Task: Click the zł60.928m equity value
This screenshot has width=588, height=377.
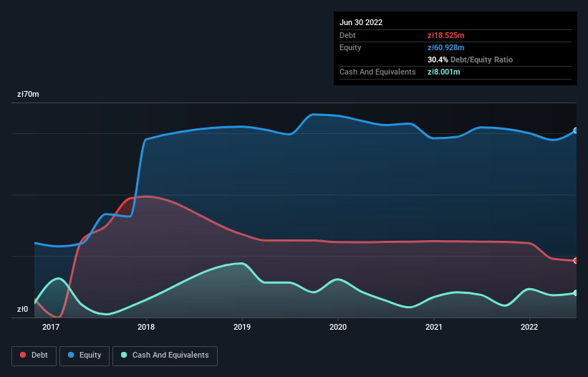Action: click(446, 47)
